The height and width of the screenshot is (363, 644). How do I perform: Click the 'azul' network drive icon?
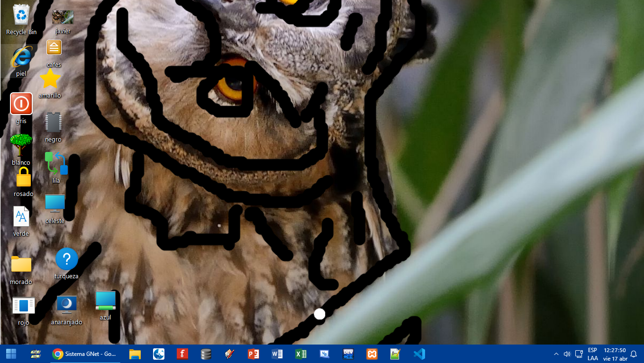pyautogui.click(x=105, y=301)
